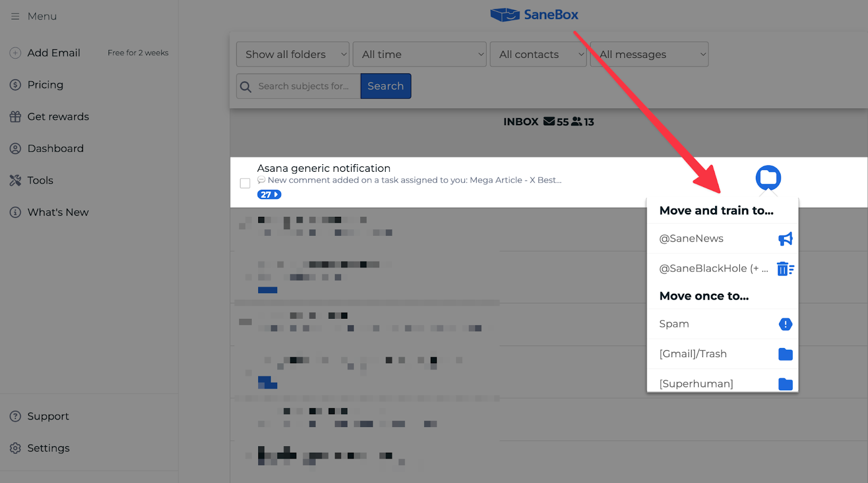Image resolution: width=868 pixels, height=483 pixels.
Task: Click the comment bubble icon in Asana email
Action: tap(261, 180)
